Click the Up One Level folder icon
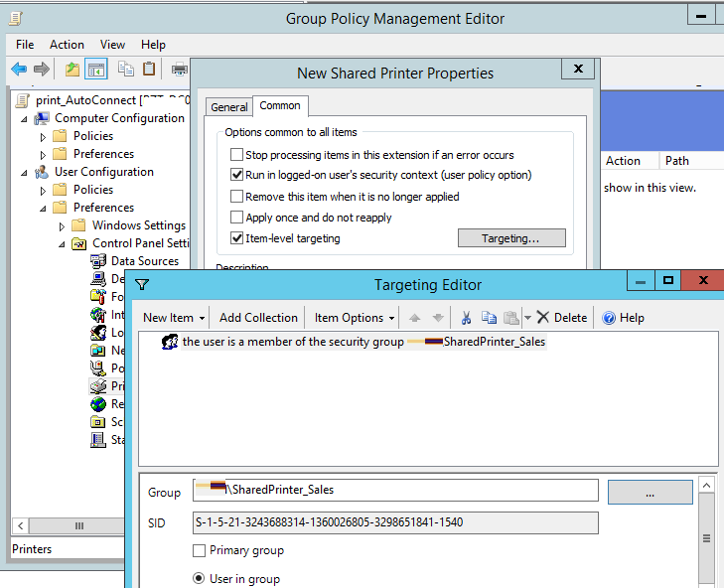Image resolution: width=724 pixels, height=588 pixels. (x=72, y=69)
